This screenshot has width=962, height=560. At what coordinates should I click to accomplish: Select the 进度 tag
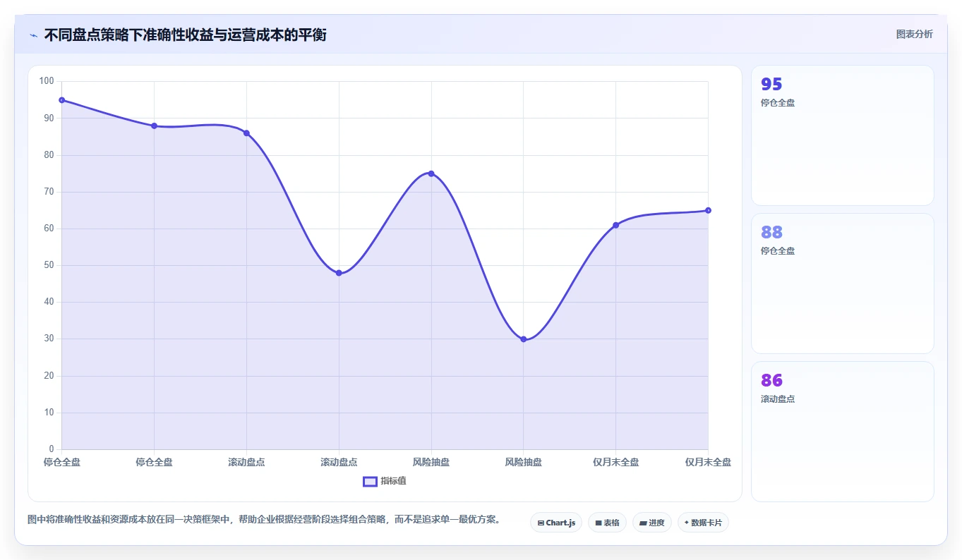(x=652, y=523)
